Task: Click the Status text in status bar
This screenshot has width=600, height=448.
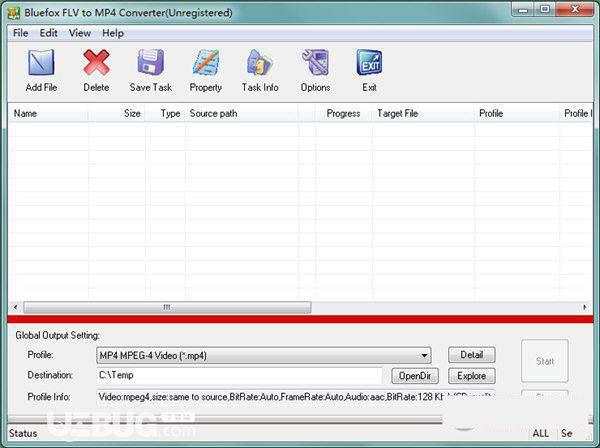Action: tap(23, 433)
